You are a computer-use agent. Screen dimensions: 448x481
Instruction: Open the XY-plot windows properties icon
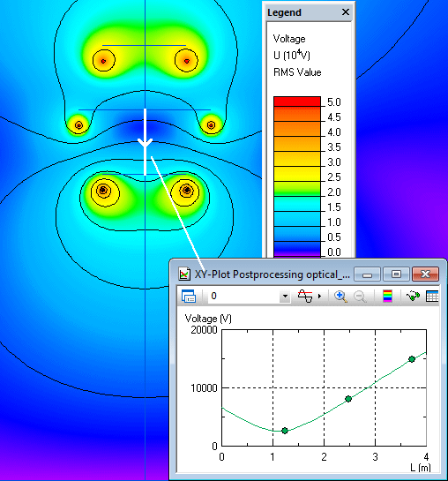pyautogui.click(x=189, y=296)
